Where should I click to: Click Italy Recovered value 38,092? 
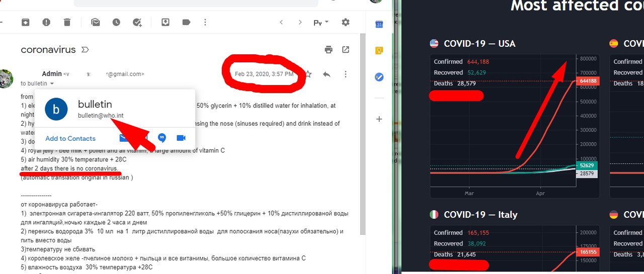tap(477, 244)
